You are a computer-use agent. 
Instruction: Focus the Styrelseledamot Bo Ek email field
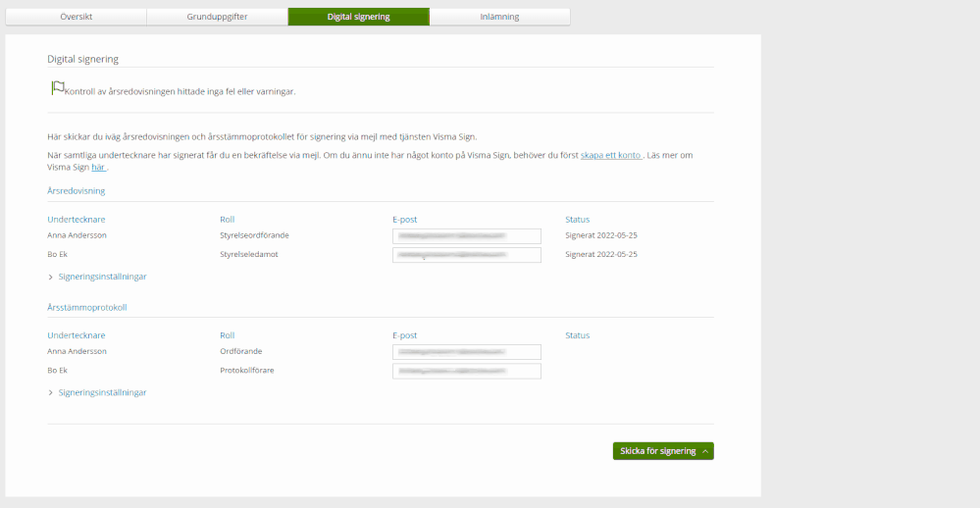coord(466,255)
